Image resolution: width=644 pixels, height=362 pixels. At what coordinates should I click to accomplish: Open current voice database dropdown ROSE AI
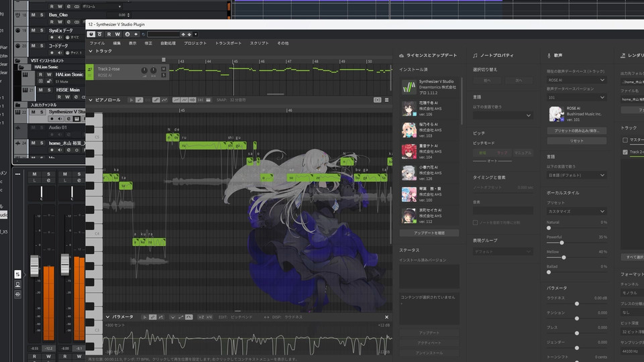(x=577, y=80)
